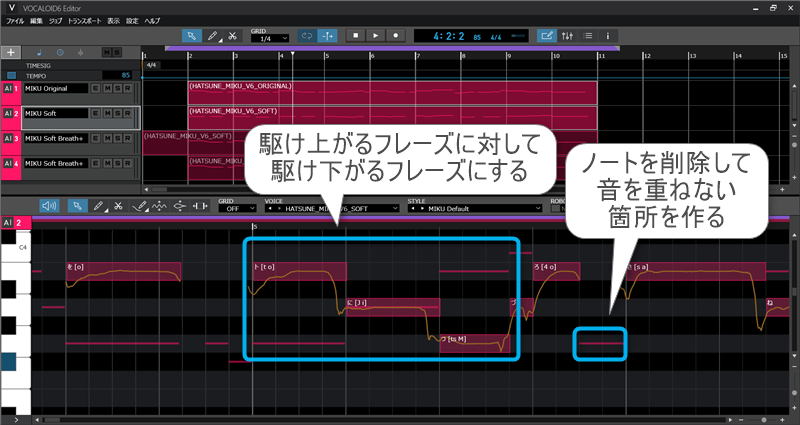Arm record on MIKU Original track
This screenshot has height=425, width=800.
tap(128, 88)
